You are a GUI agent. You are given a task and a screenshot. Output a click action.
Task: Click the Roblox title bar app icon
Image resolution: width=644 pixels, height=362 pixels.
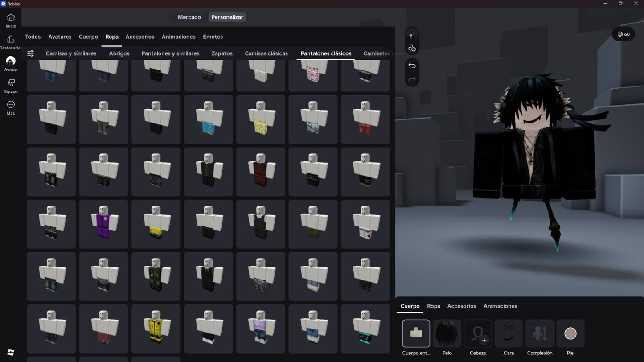point(4,4)
